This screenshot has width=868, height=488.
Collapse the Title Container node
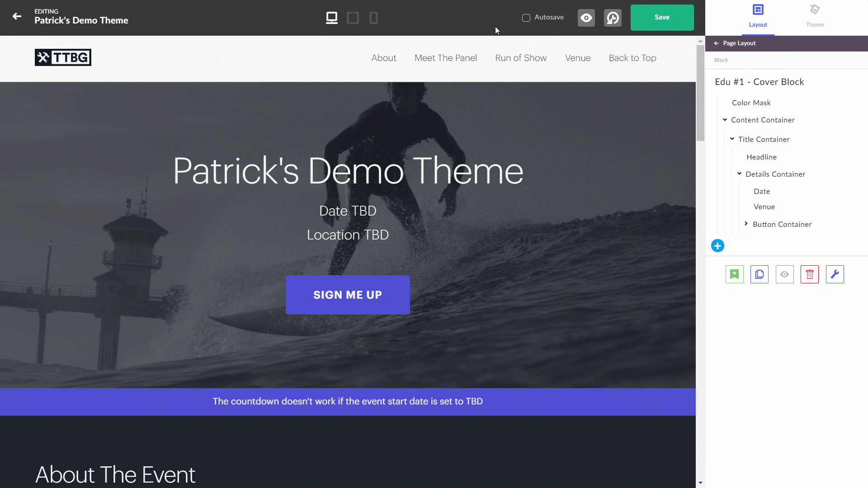732,139
